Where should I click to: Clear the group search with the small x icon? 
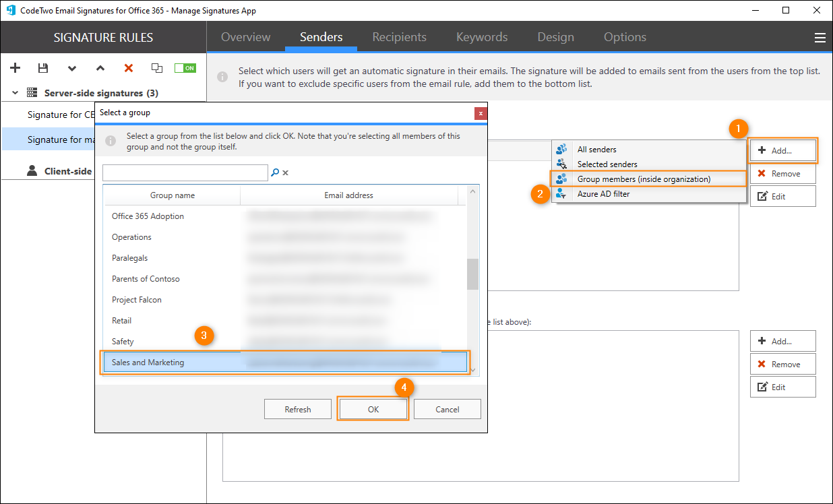pyautogui.click(x=285, y=173)
